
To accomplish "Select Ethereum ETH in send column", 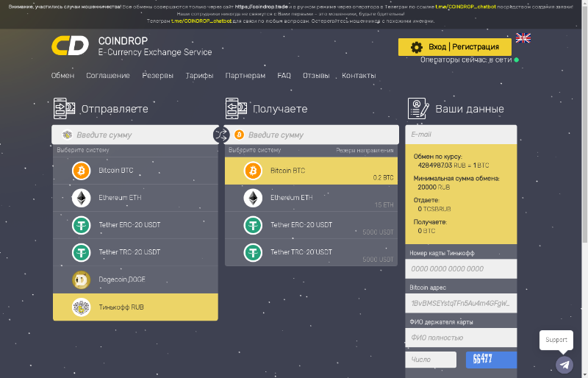I will coord(135,198).
